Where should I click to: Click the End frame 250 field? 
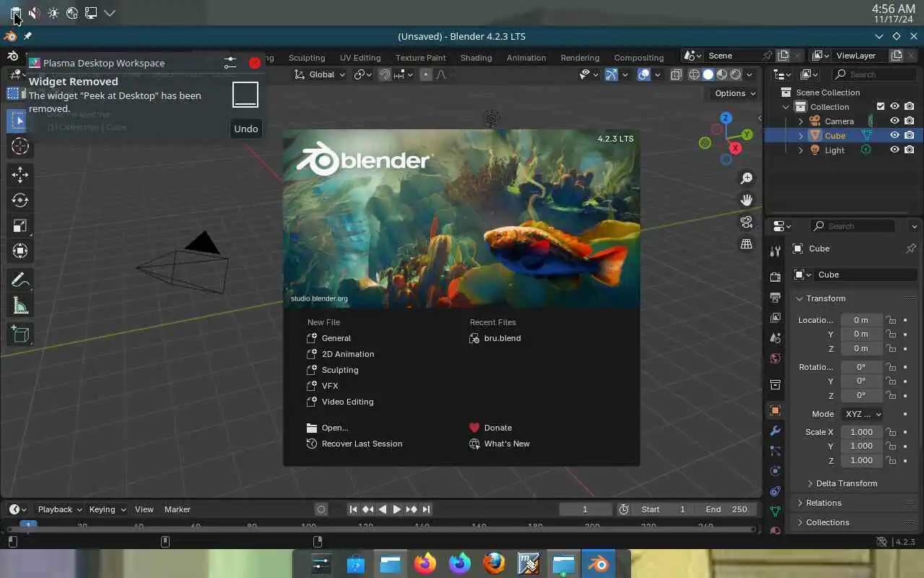coord(727,509)
